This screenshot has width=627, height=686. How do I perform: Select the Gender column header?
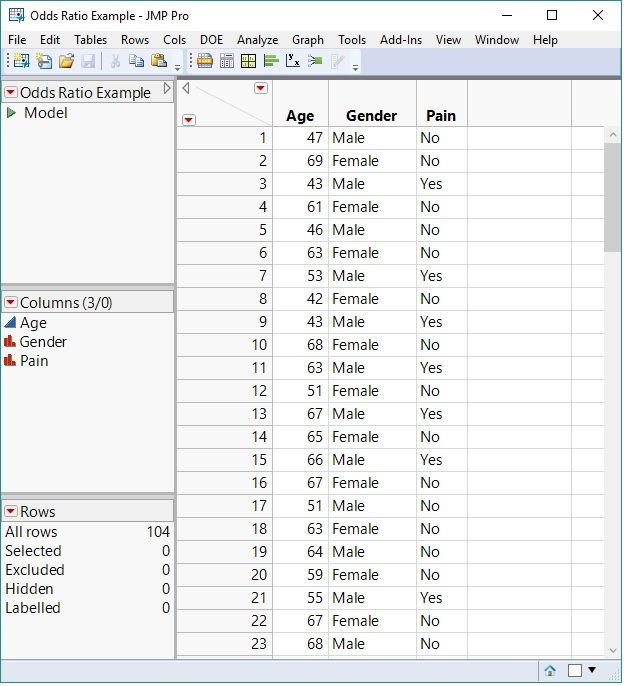point(370,116)
